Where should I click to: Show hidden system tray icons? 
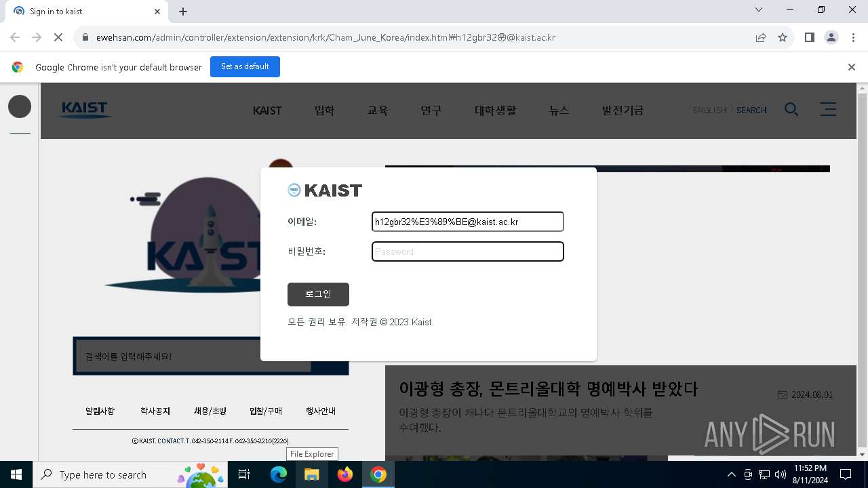[x=731, y=474]
